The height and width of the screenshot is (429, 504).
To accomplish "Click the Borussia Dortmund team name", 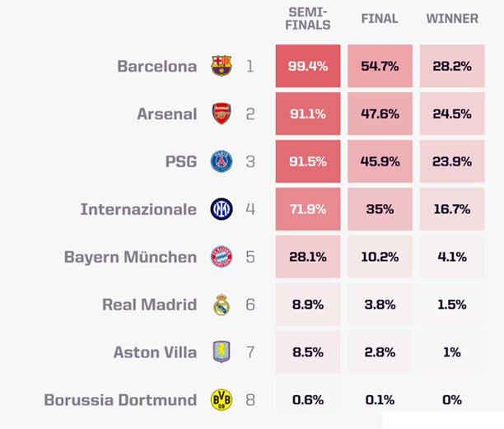I will 120,400.
